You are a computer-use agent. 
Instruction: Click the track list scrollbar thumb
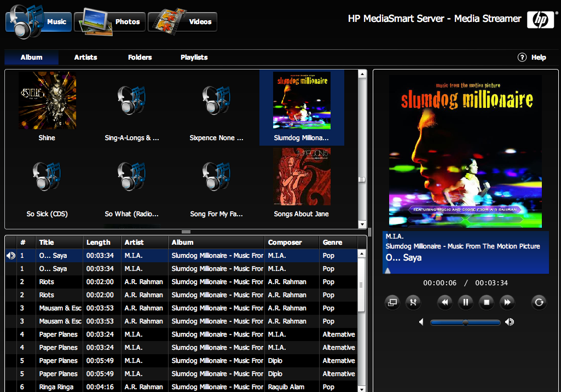coord(361,285)
